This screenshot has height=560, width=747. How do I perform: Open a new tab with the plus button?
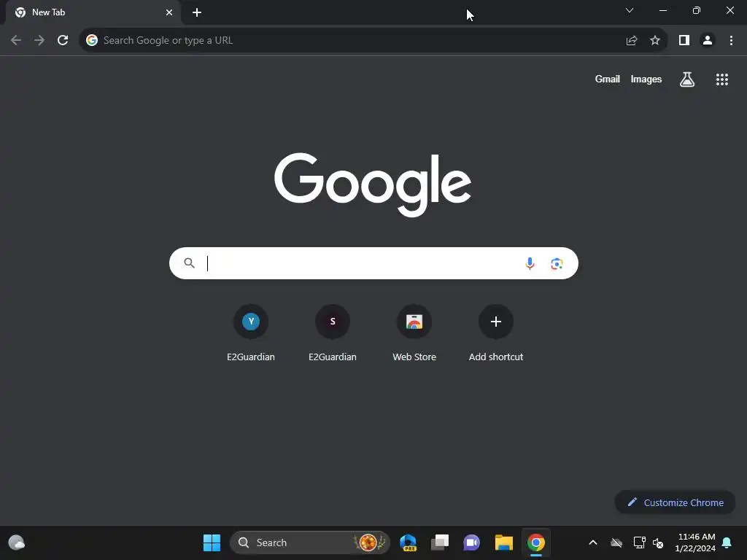tap(197, 12)
